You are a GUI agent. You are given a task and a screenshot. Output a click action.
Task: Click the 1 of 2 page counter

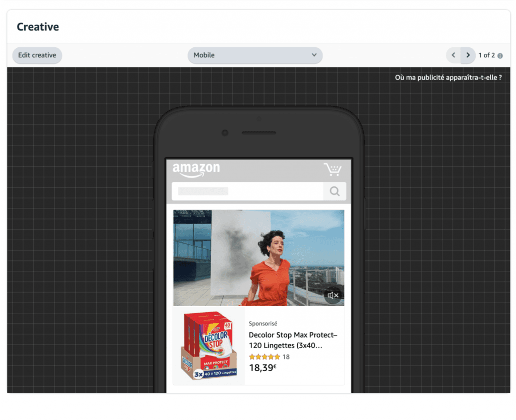click(486, 55)
